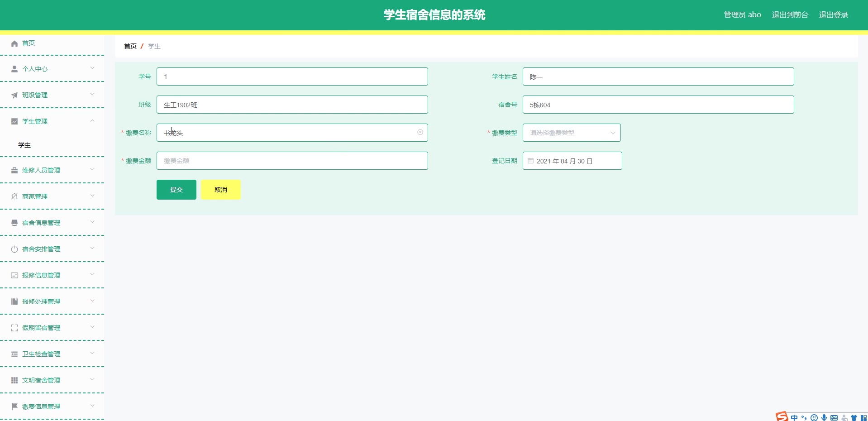Expand the 卫生检查管理 section
This screenshot has width=868, height=421.
coord(92,354)
